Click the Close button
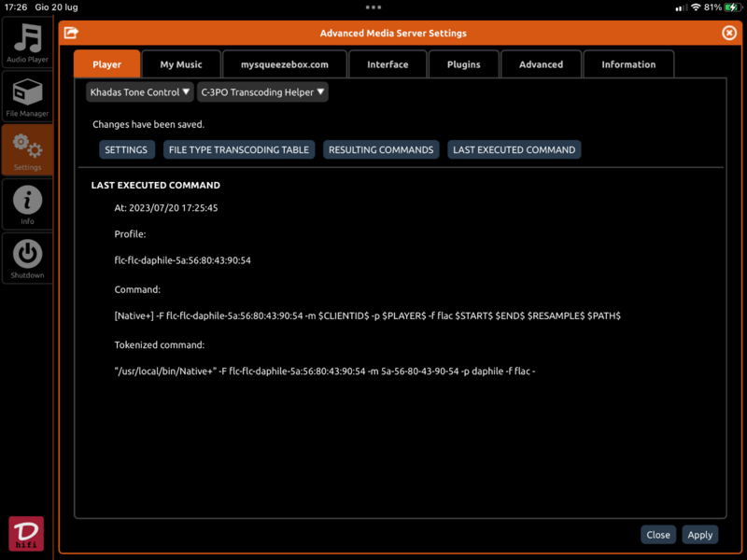This screenshot has height=560, width=747. click(658, 535)
